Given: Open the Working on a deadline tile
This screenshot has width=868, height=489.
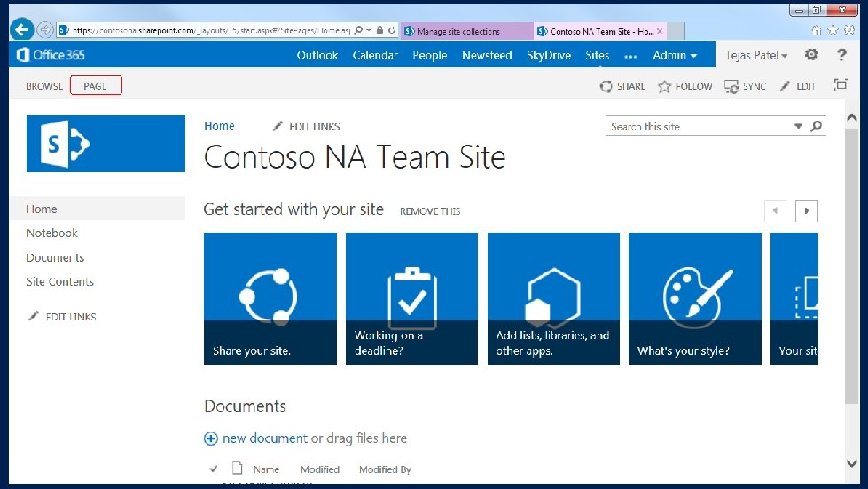Looking at the screenshot, I should coord(412,298).
